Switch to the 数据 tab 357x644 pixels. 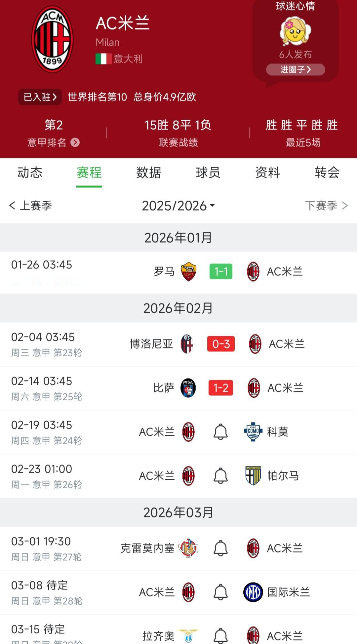tap(149, 173)
